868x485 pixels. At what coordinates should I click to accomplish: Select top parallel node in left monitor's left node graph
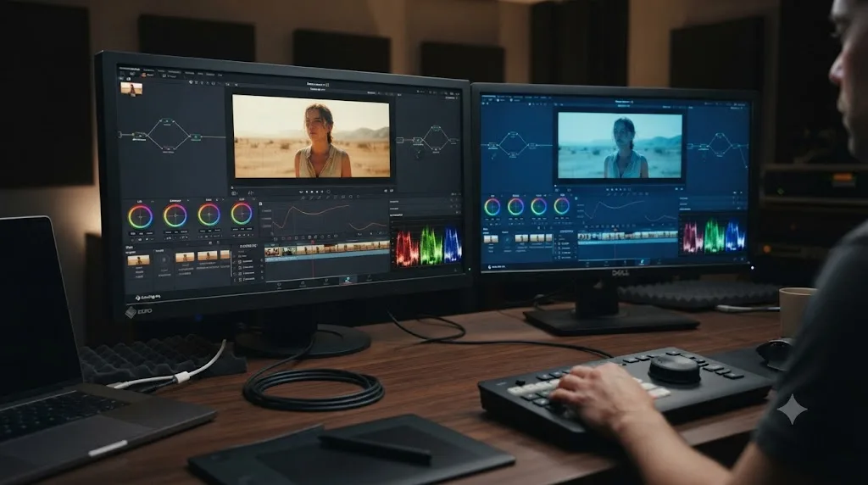click(x=167, y=120)
